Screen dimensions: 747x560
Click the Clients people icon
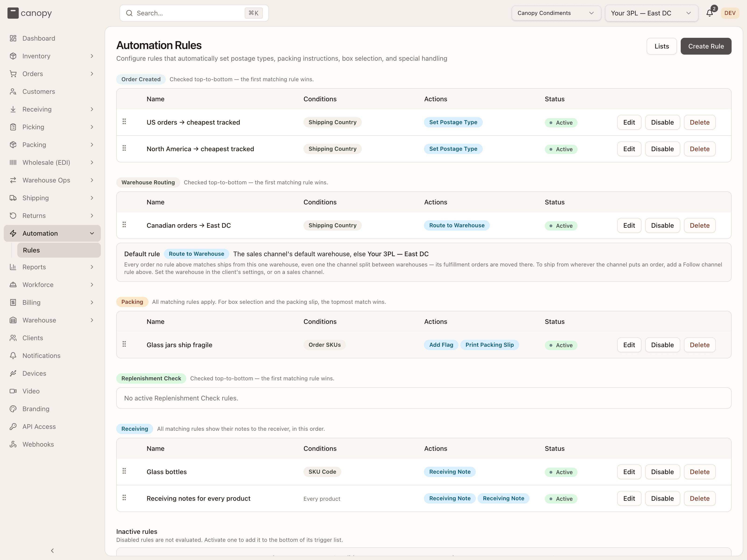pos(13,338)
